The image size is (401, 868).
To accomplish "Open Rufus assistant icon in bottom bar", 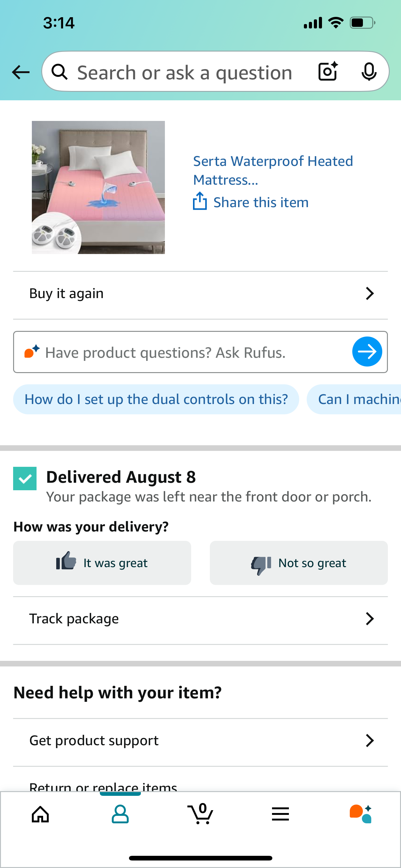I will pyautogui.click(x=361, y=814).
